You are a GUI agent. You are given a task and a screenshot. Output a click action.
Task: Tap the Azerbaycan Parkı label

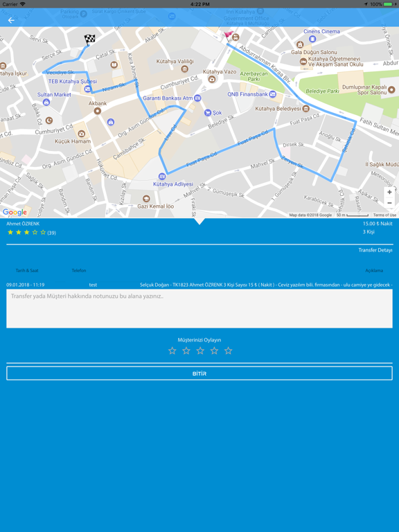[254, 76]
